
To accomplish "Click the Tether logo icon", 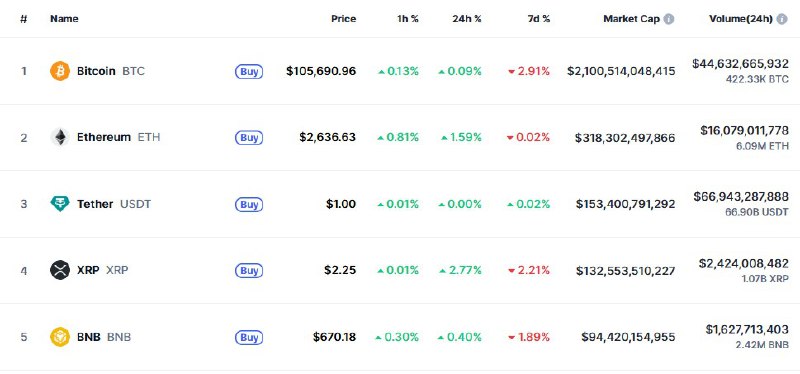I will (x=60, y=204).
